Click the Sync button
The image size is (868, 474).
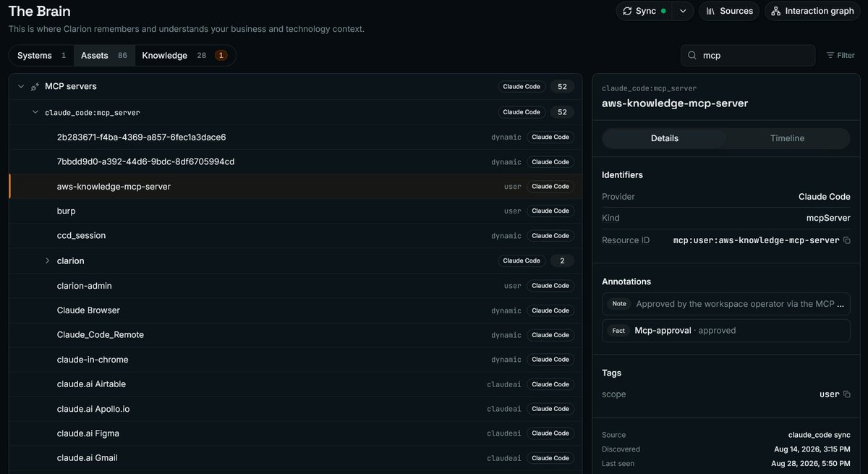(644, 11)
